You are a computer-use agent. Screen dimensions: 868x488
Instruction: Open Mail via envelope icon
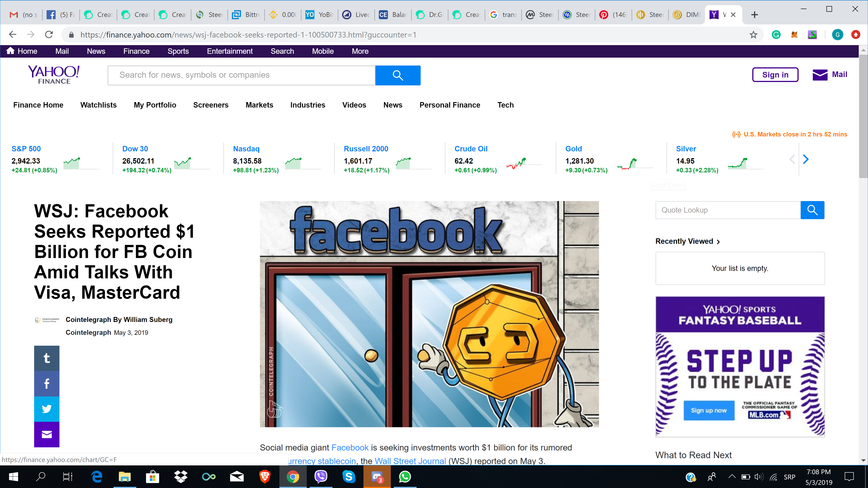pos(820,75)
